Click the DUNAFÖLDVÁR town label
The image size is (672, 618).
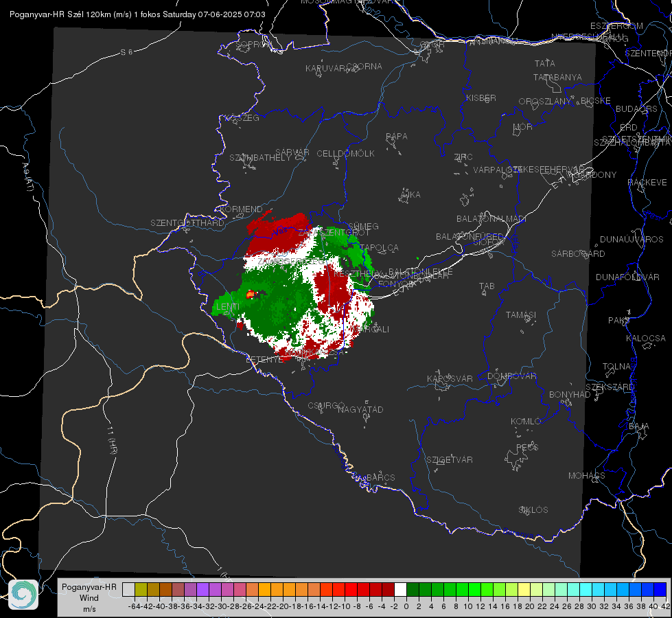click(x=627, y=277)
